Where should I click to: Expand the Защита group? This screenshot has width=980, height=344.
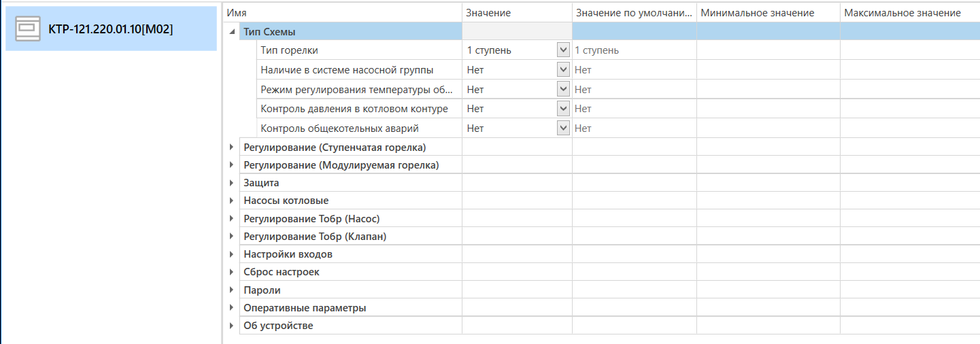pyautogui.click(x=232, y=183)
